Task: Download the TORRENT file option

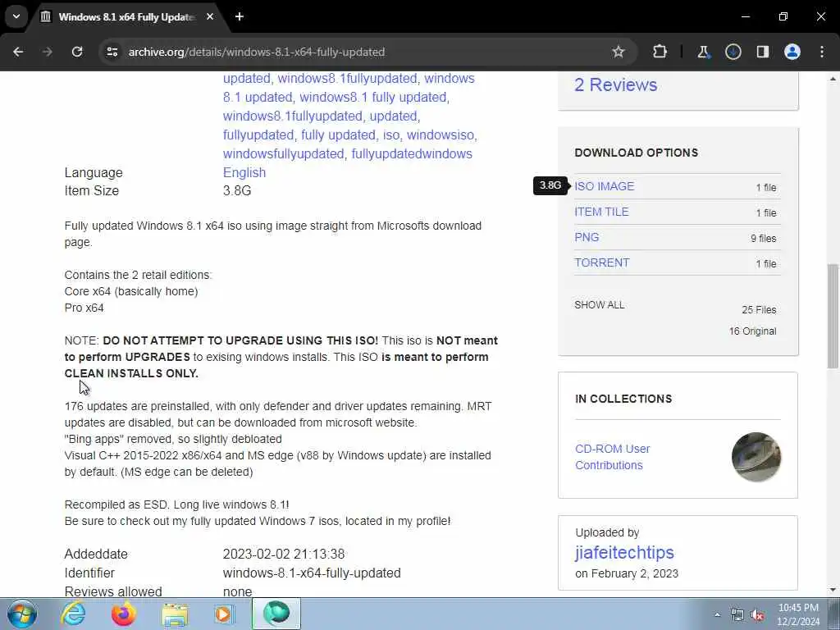Action: click(x=601, y=263)
